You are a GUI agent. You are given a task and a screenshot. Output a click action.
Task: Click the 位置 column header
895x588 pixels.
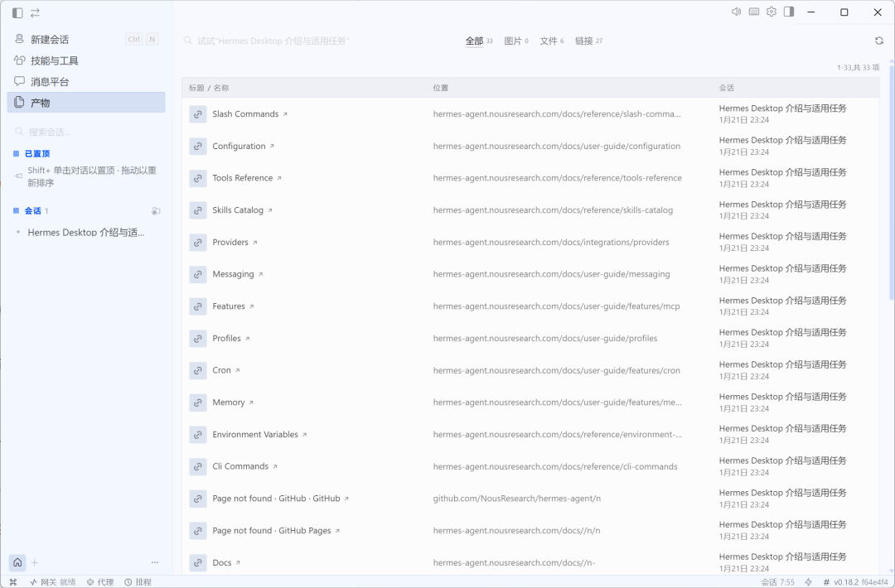tap(441, 88)
